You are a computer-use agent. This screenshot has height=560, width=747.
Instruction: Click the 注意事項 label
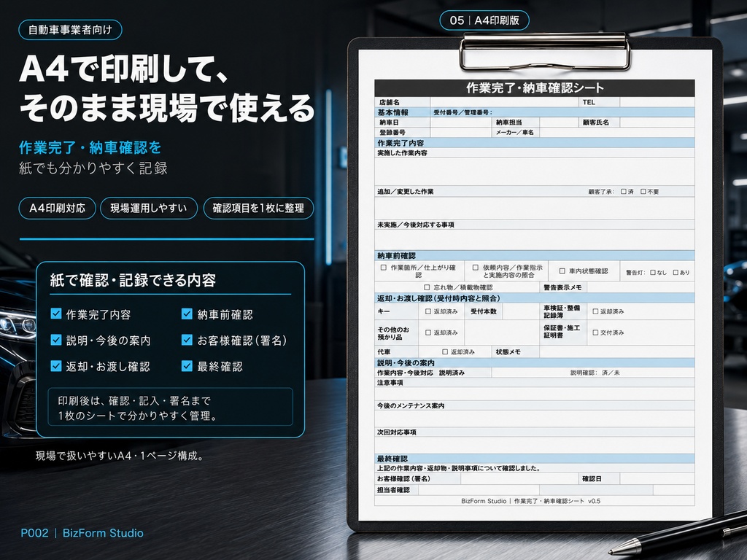coord(390,382)
